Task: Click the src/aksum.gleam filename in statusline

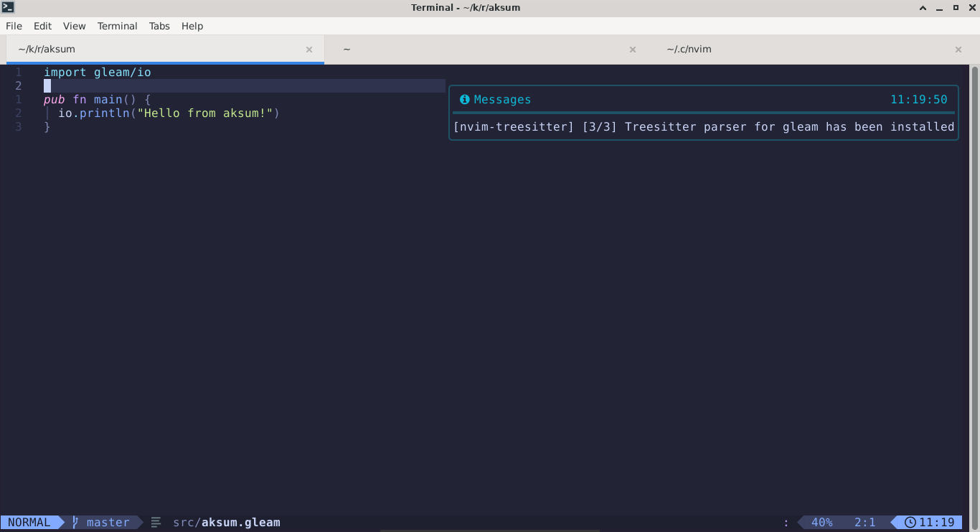Action: click(227, 522)
